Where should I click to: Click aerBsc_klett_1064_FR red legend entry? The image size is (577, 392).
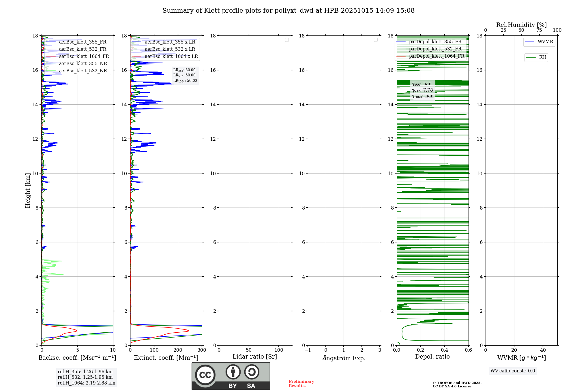(84, 56)
